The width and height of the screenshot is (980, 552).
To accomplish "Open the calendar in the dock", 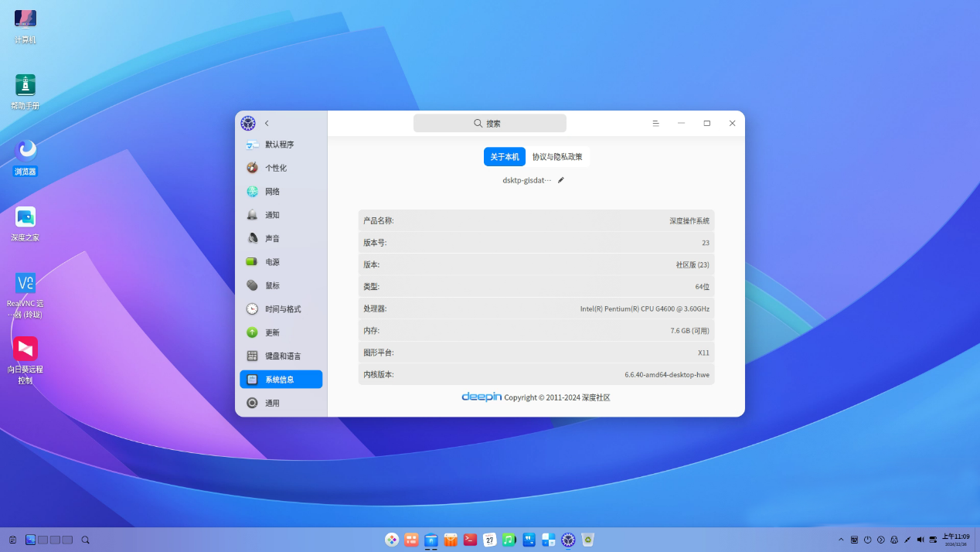I will [490, 540].
